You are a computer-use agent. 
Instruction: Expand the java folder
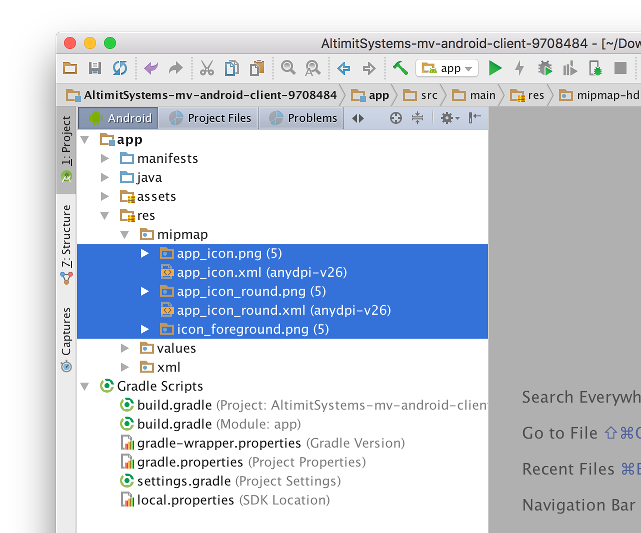(x=105, y=177)
